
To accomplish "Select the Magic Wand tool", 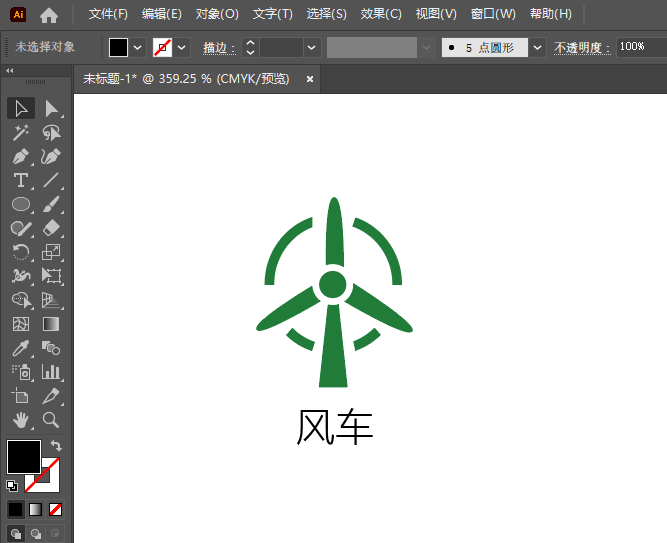I will coord(21,132).
